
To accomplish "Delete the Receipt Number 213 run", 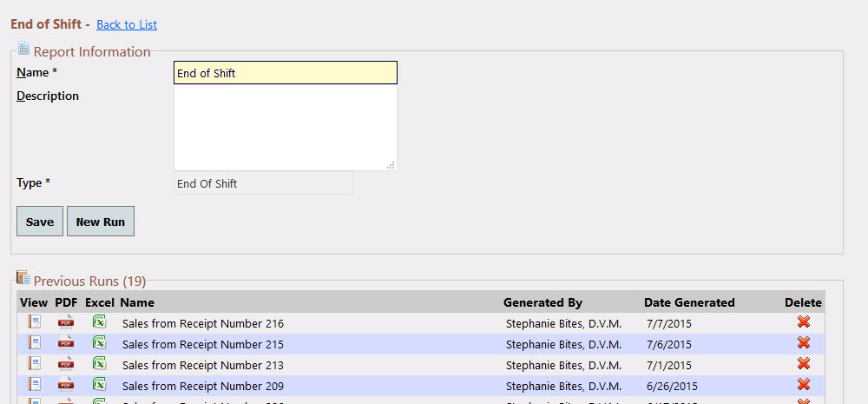I will click(x=804, y=364).
